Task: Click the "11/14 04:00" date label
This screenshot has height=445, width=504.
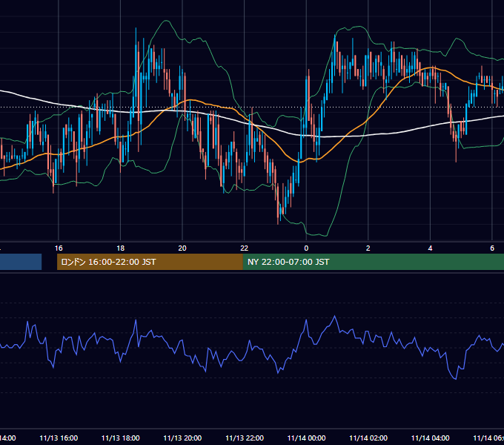Action: 431,438
